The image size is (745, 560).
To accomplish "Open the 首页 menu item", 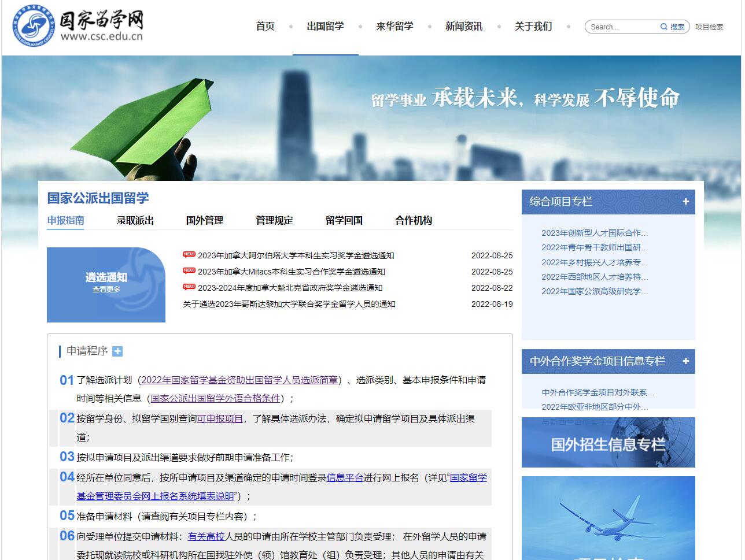I will pyautogui.click(x=265, y=26).
